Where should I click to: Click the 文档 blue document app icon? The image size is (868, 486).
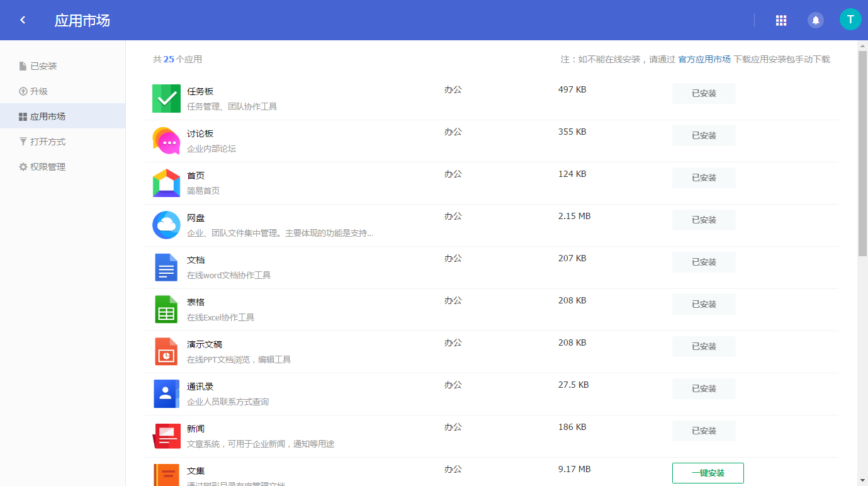[x=166, y=268]
